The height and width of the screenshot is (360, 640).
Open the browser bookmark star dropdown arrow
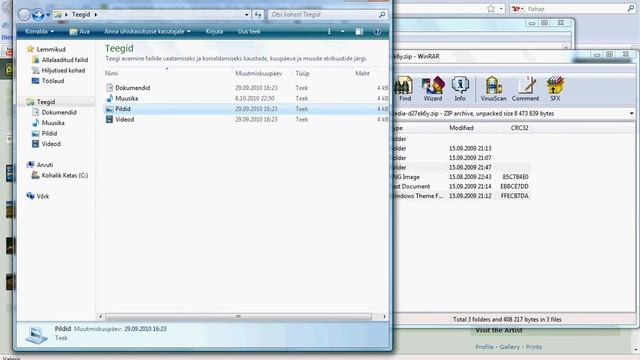tap(501, 9)
